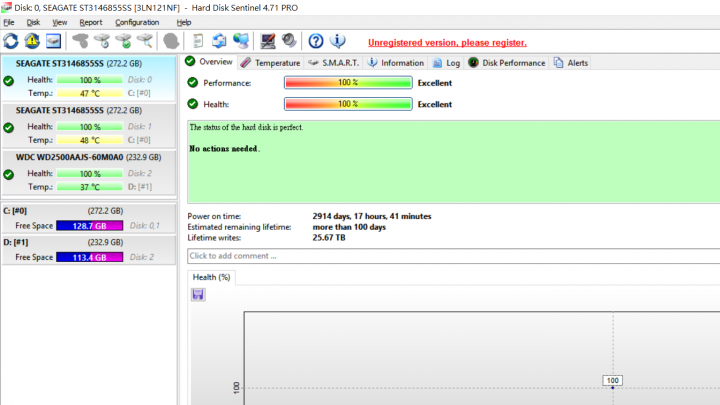Switch to the Information tab

click(396, 63)
